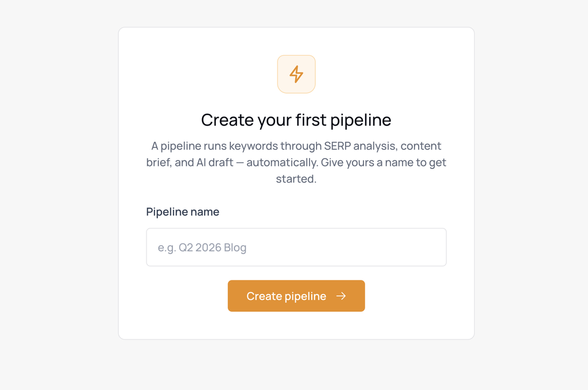Click the arrow icon inside the Create pipeline button
This screenshot has width=588, height=390.
341,296
